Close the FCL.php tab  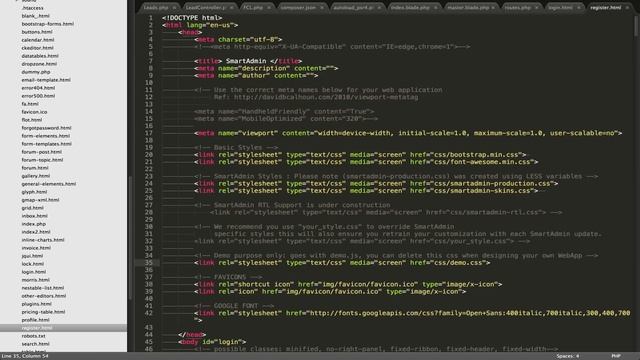(269, 8)
